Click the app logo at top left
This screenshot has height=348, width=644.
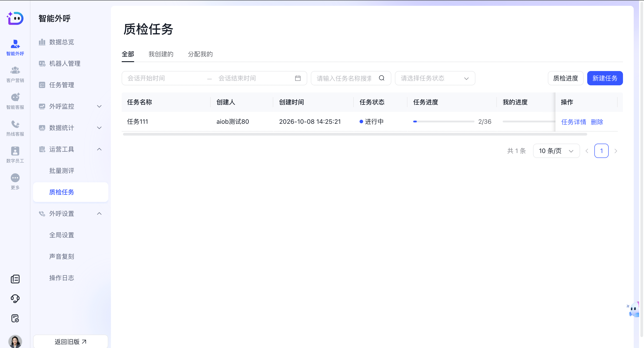coord(15,18)
